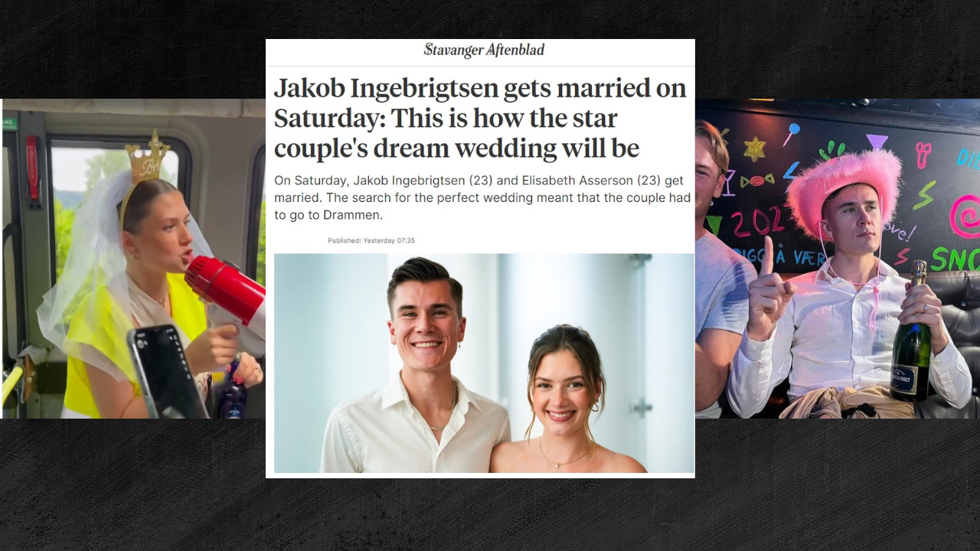980x551 pixels.
Task: Select the left photo of bride with megaphone
Action: click(133, 259)
